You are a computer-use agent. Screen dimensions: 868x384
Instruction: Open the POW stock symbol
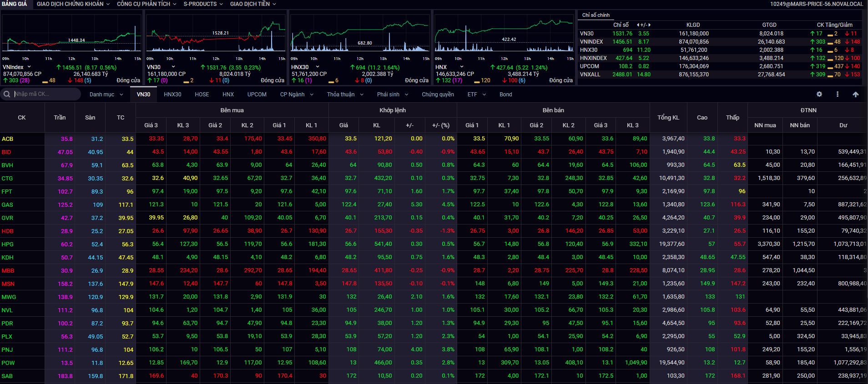point(8,363)
